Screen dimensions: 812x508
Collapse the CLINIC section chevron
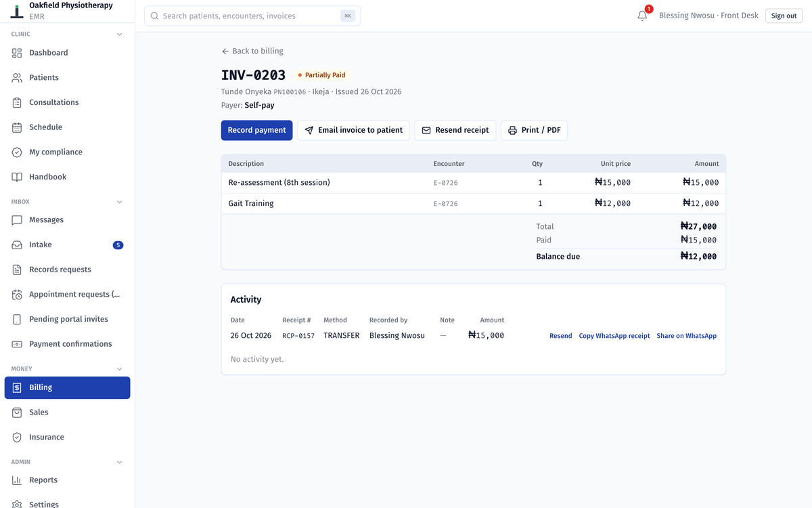click(120, 35)
